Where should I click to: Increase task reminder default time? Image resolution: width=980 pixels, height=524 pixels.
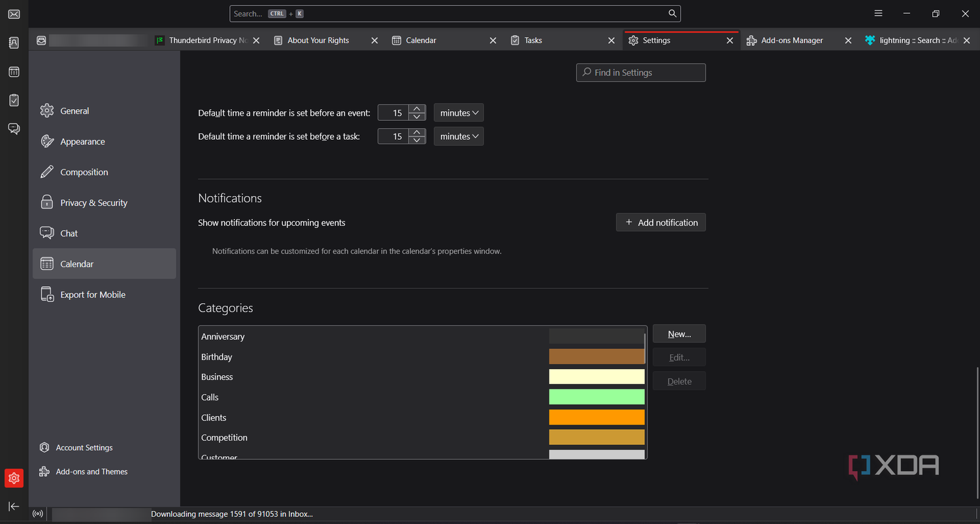417,132
